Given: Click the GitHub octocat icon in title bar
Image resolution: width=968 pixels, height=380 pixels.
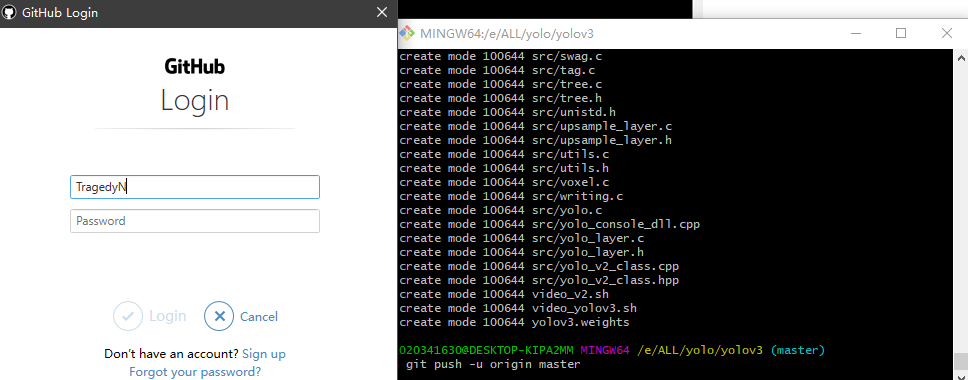Looking at the screenshot, I should [10, 12].
